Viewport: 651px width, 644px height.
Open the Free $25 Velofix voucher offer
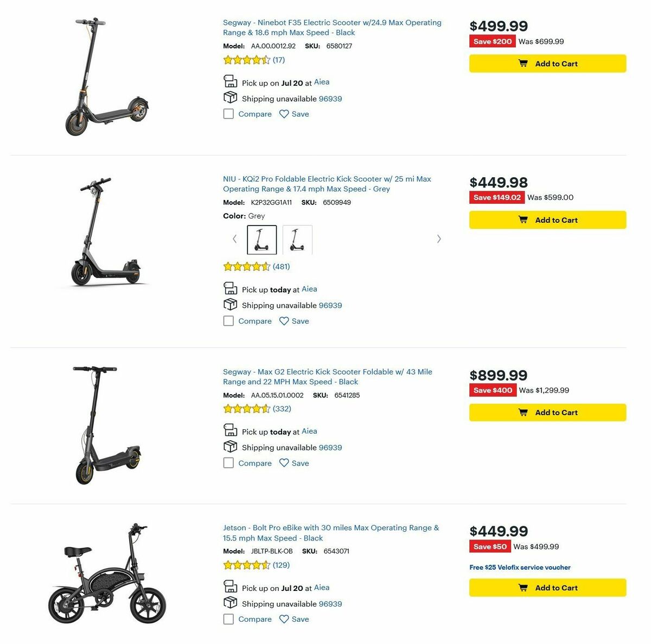[519, 567]
